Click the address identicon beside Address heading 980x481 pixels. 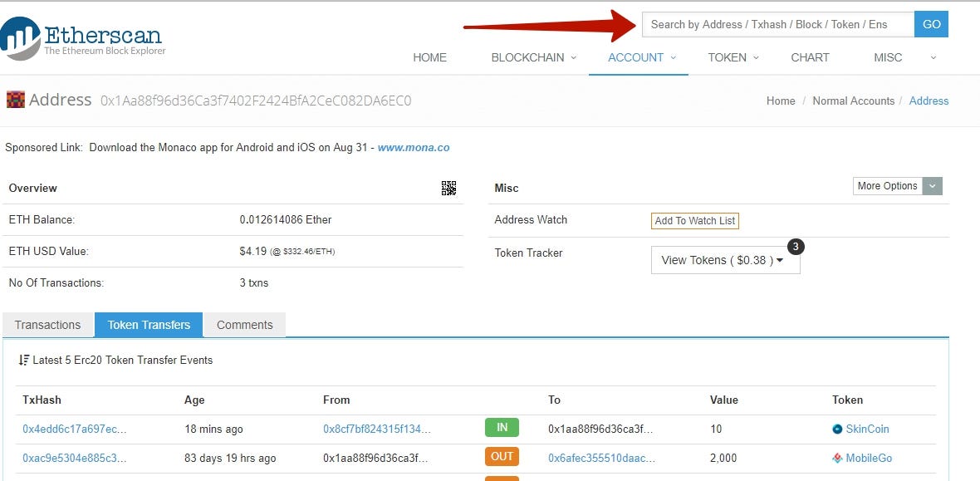pos(16,100)
